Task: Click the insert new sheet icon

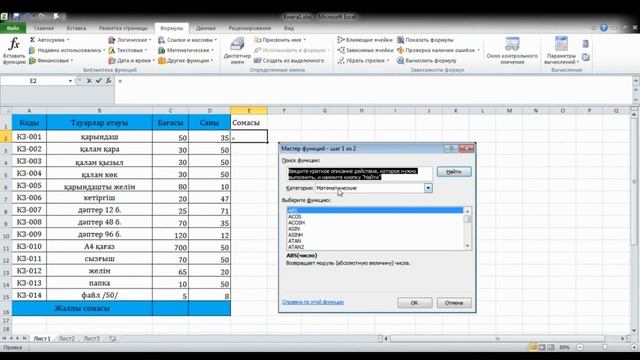Action: pyautogui.click(x=112, y=339)
